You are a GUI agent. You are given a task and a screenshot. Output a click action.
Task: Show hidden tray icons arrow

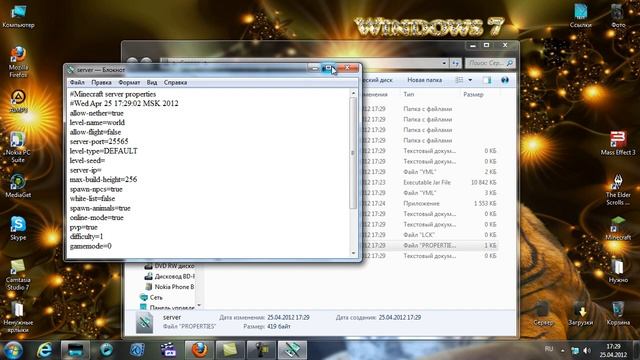click(x=562, y=351)
